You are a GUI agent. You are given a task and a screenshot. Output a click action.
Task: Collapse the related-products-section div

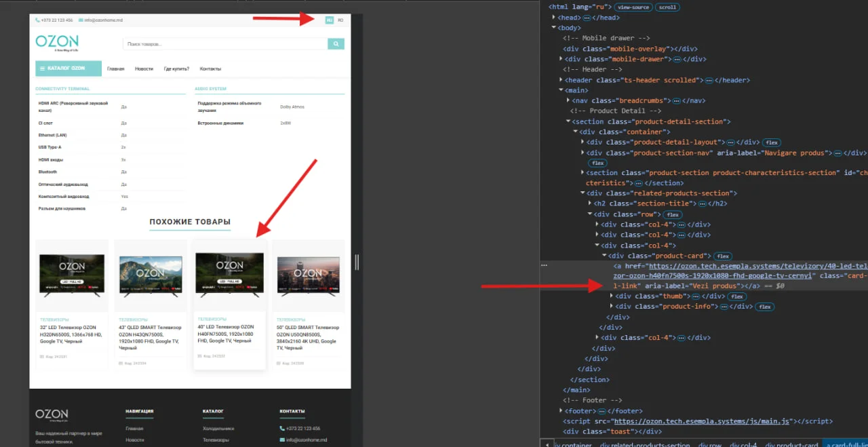[583, 193]
